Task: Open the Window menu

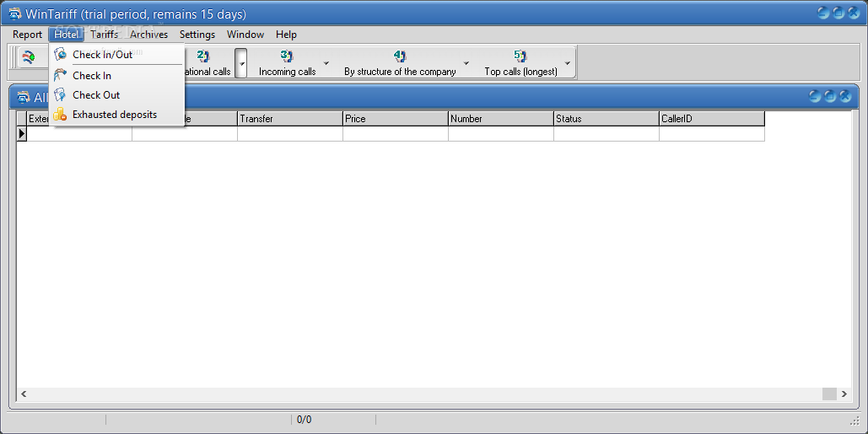Action: 245,35
